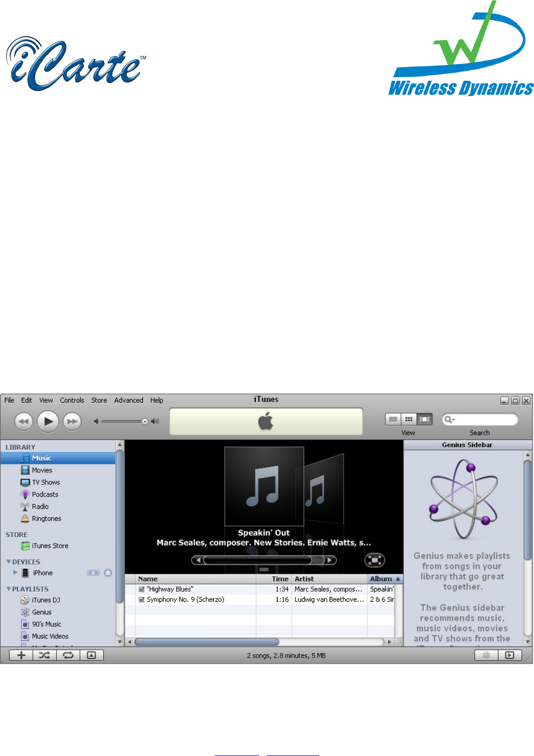Viewport: 534px width, 756px height.
Task: Click the Cover Flow left arrow
Action: (x=197, y=560)
